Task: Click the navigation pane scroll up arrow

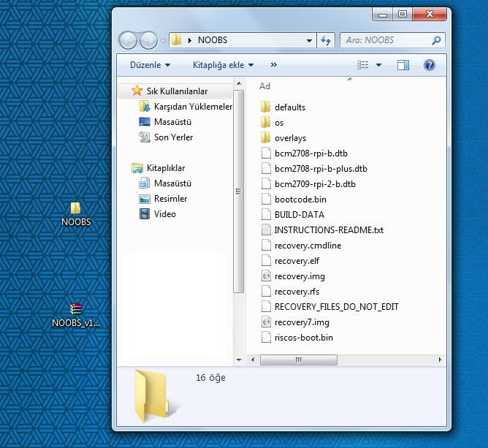Action: click(239, 83)
